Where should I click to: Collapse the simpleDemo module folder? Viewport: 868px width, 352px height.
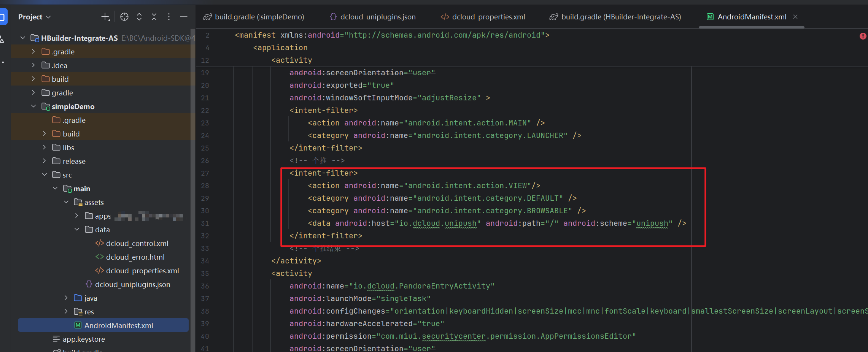coord(33,106)
